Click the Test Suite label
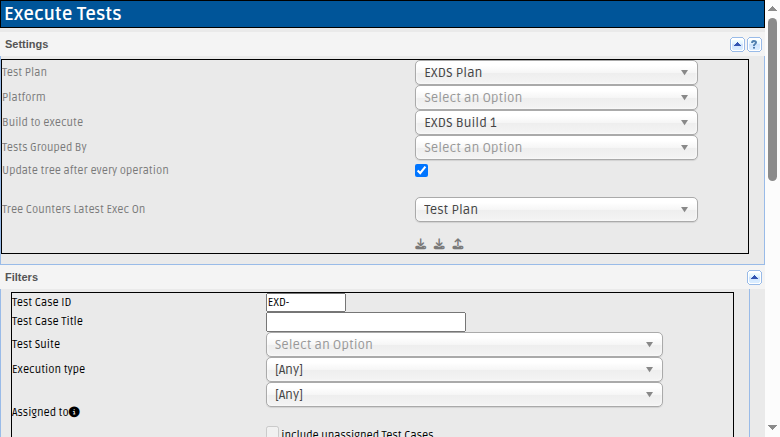 (x=36, y=344)
